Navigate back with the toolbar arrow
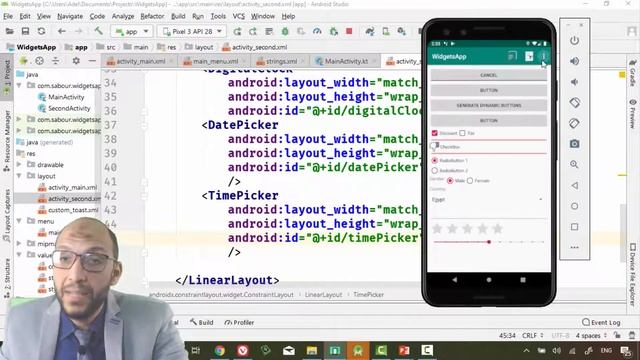The image size is (640, 360). point(62,31)
